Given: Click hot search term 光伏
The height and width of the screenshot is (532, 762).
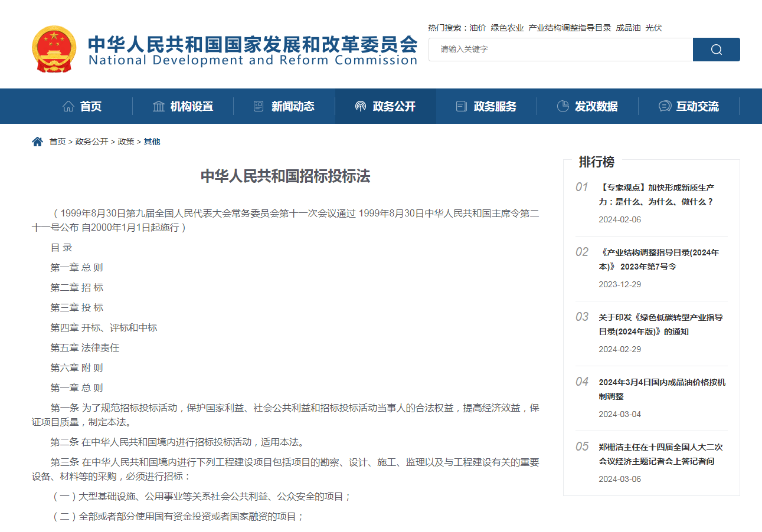Looking at the screenshot, I should 653,28.
